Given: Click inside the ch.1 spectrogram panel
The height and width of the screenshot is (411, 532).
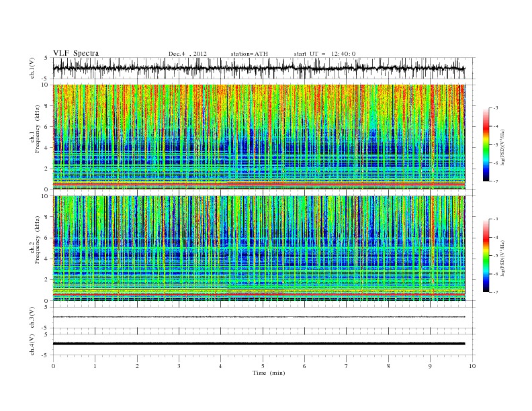Looking at the screenshot, I should pyautogui.click(x=259, y=137).
